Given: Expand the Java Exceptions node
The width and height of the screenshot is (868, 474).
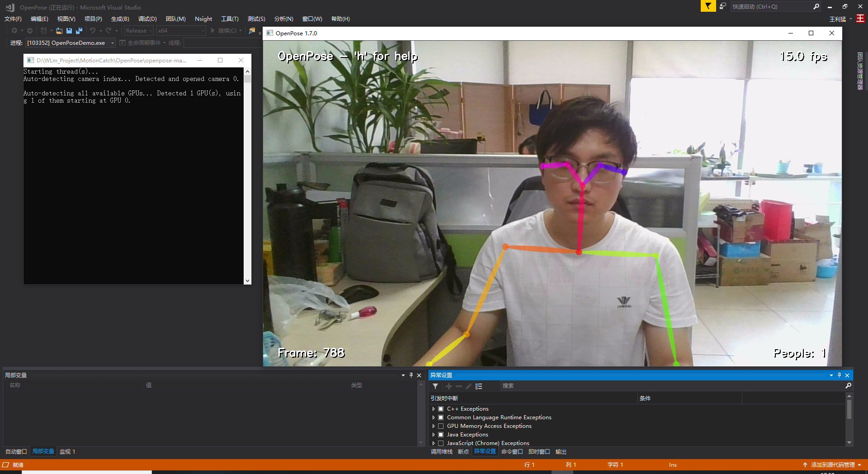Looking at the screenshot, I should (434, 435).
